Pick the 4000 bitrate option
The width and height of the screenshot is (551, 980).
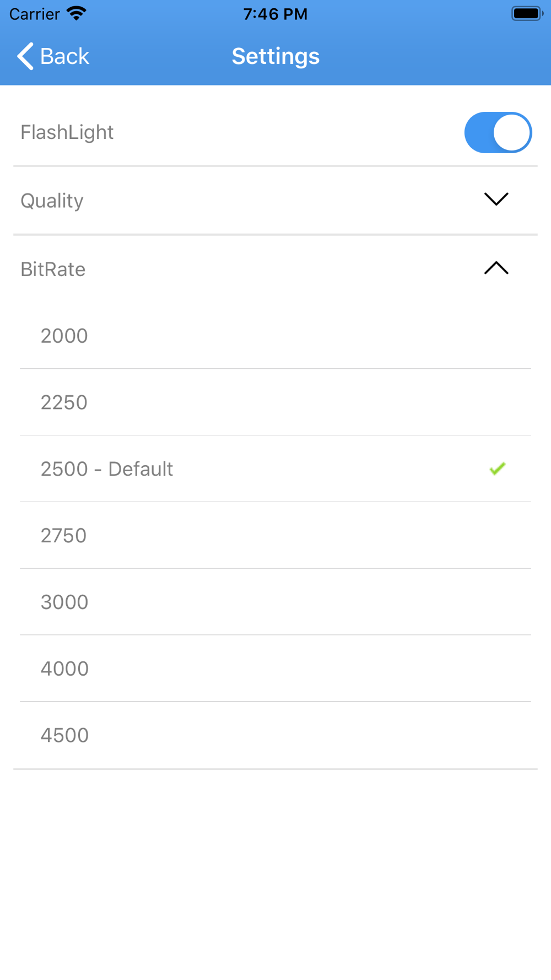pyautogui.click(x=275, y=669)
